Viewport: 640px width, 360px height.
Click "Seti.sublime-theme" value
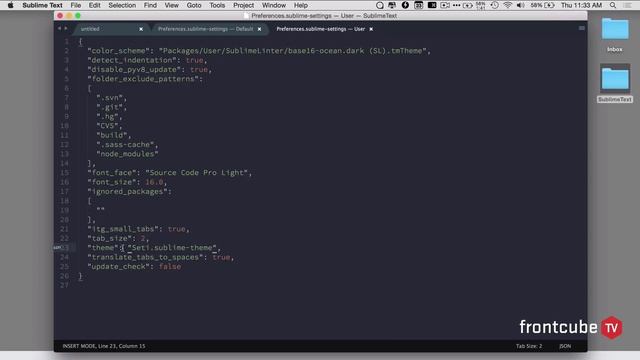click(172, 248)
